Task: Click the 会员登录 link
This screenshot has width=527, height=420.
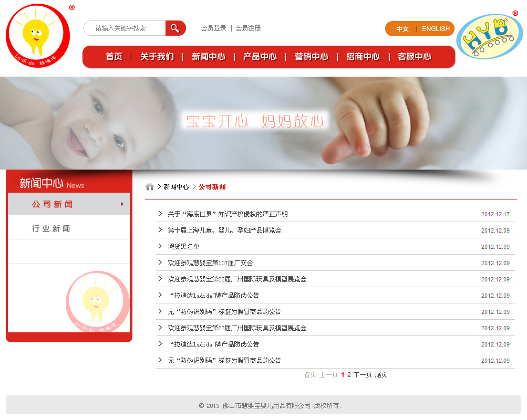Action: click(x=213, y=28)
